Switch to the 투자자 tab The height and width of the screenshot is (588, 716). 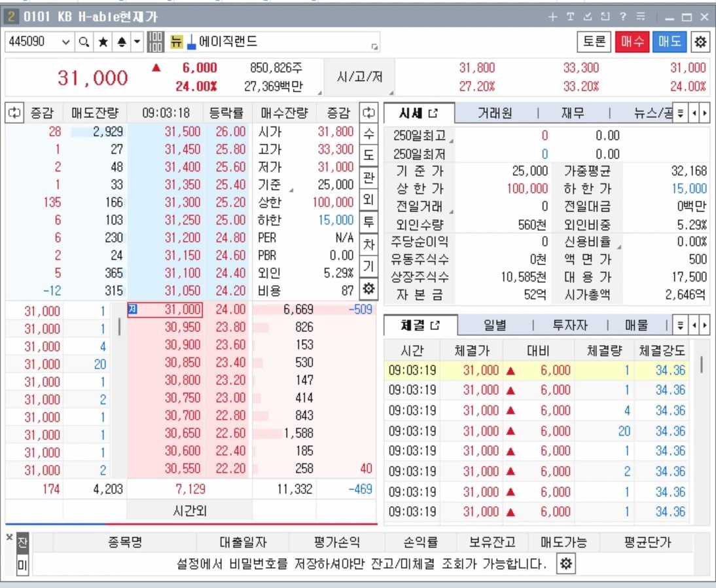pyautogui.click(x=570, y=325)
